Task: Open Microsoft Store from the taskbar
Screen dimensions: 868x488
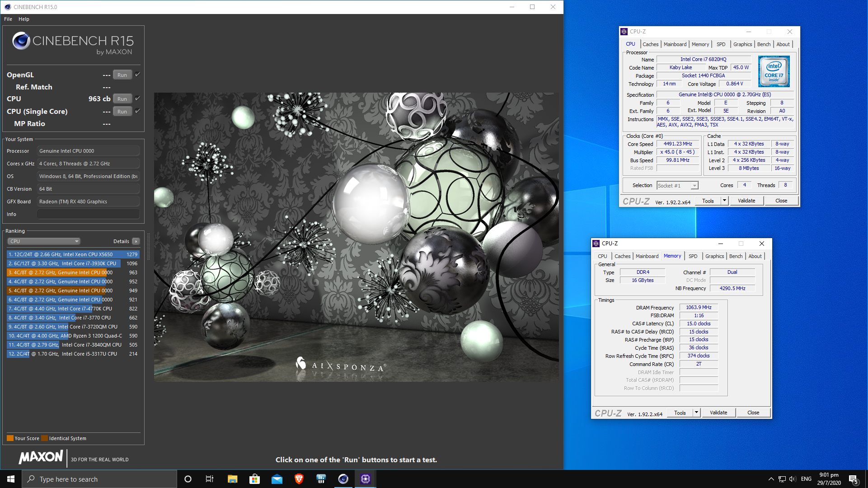Action: coord(254,479)
